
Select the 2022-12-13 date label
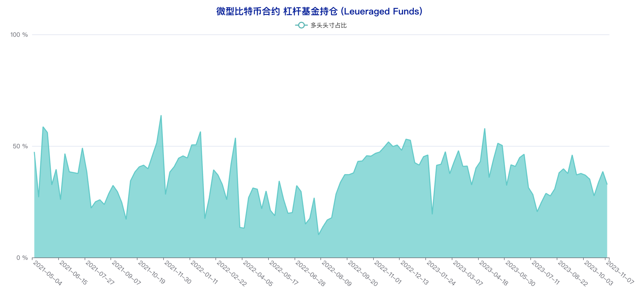click(415, 273)
